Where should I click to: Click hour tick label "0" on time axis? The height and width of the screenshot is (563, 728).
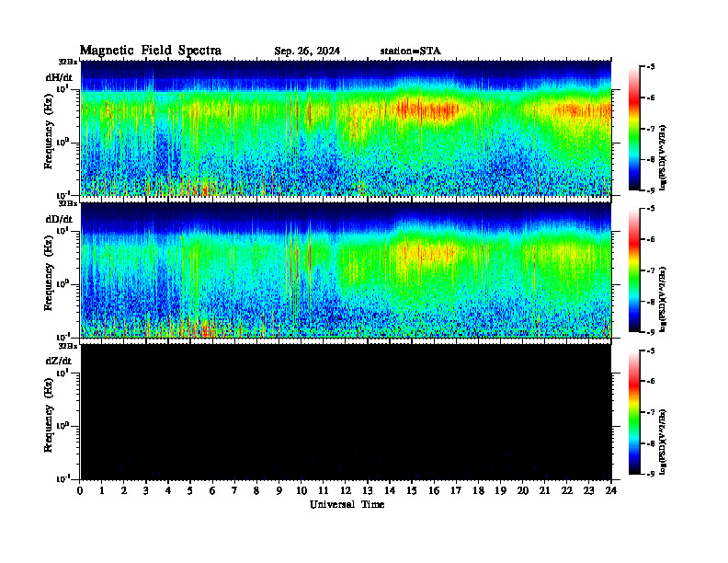(x=80, y=491)
